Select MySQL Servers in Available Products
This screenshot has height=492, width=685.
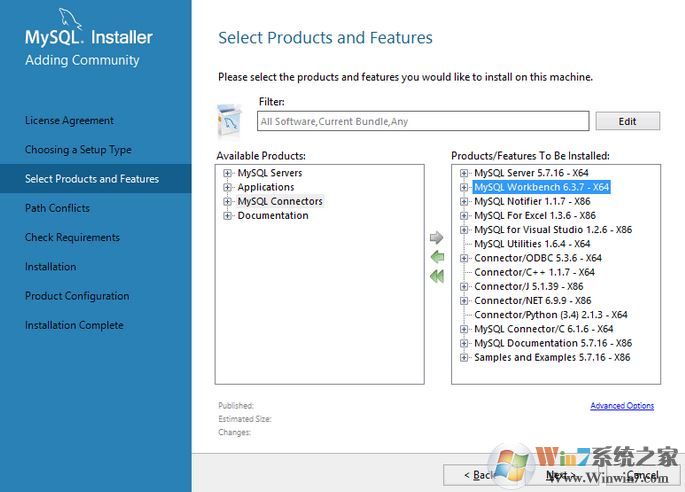click(270, 173)
